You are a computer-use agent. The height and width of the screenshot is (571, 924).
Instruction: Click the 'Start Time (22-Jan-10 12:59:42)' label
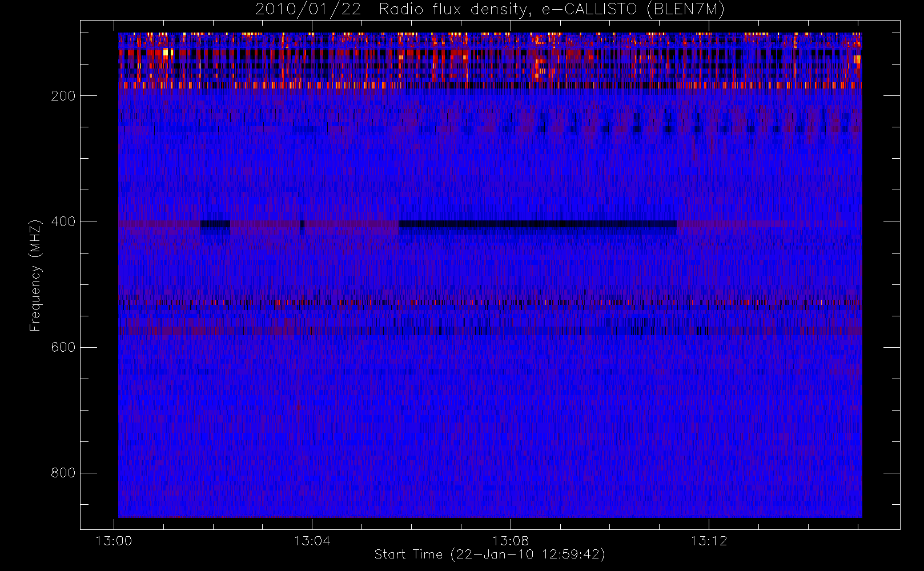(489, 554)
